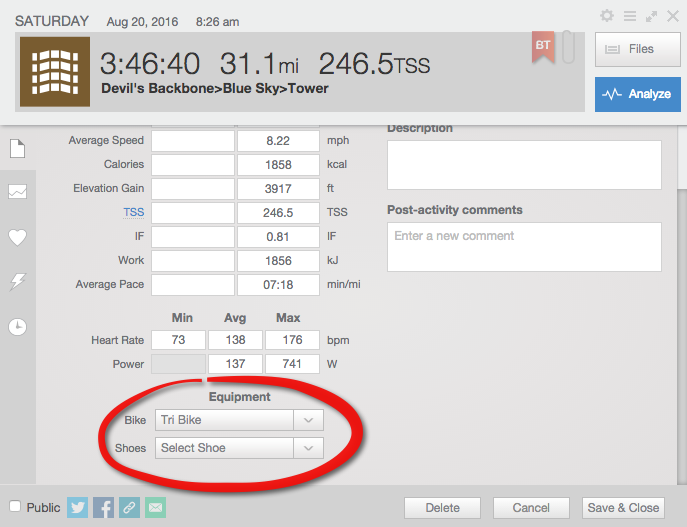Click the completed Average Speed value 8.22
The height and width of the screenshot is (527, 687).
(x=278, y=141)
